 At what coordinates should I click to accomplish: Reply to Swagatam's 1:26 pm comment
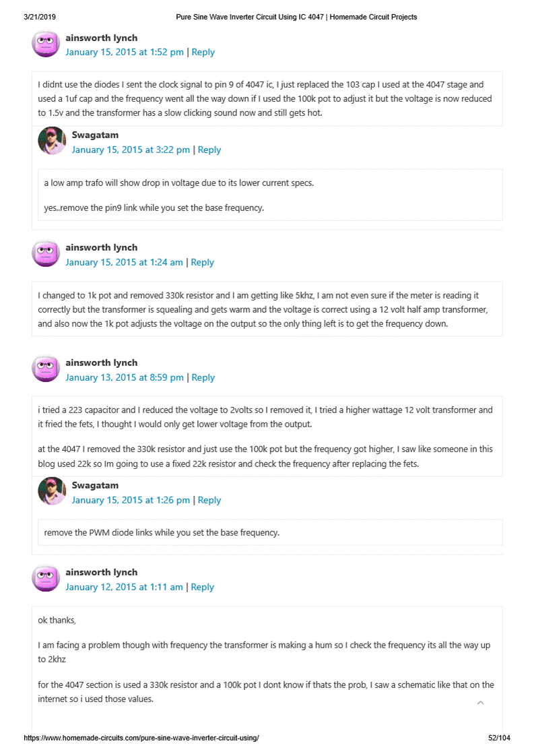(209, 500)
